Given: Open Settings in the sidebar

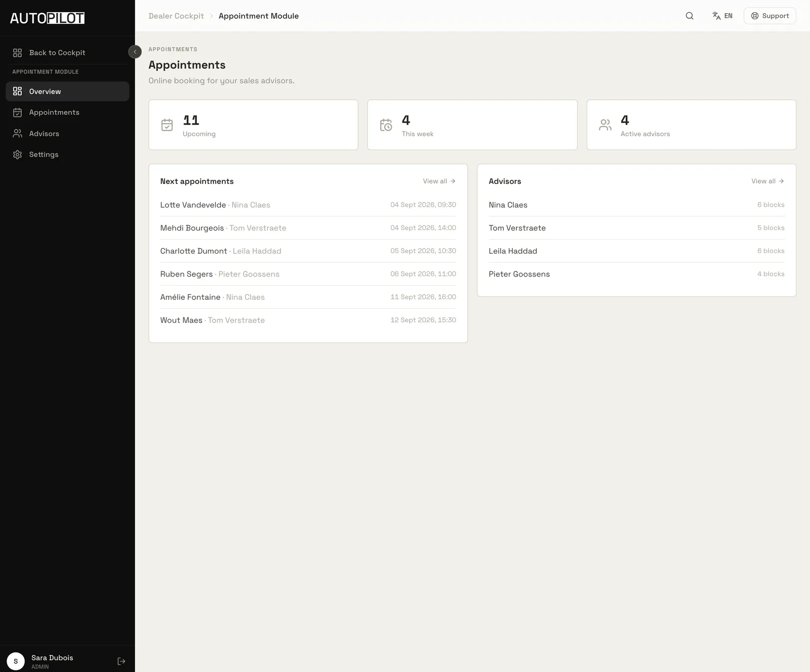Looking at the screenshot, I should (x=67, y=154).
